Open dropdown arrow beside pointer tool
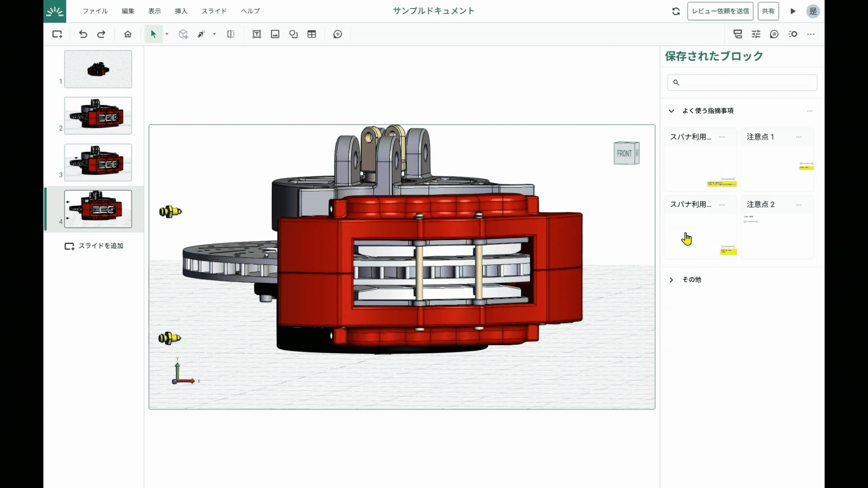Image resolution: width=868 pixels, height=488 pixels. (167, 34)
